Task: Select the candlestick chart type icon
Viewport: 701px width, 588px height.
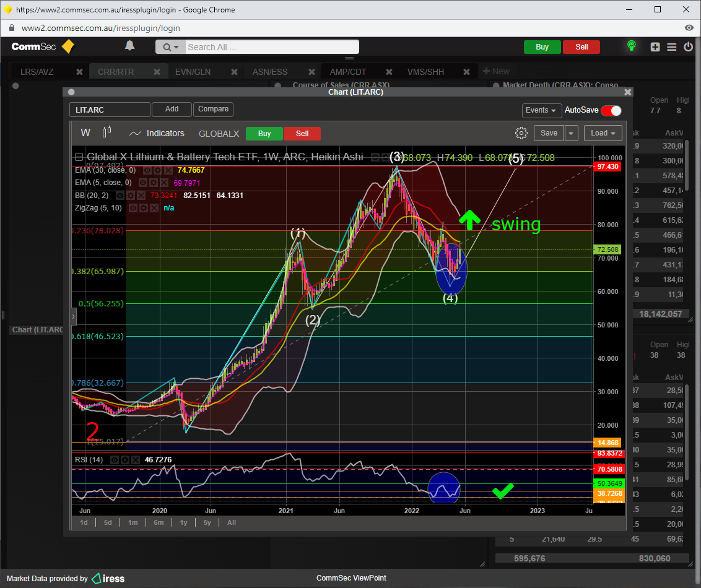Action: [107, 132]
